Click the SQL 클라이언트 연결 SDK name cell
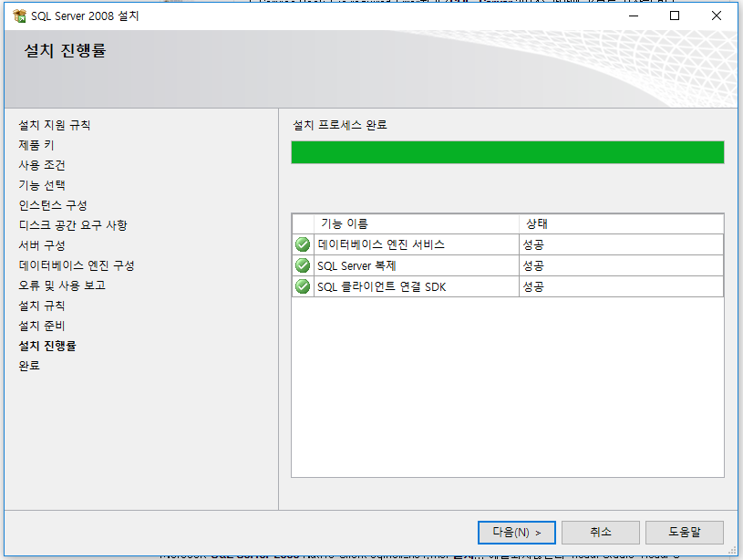This screenshot has height=560, width=743. (417, 286)
